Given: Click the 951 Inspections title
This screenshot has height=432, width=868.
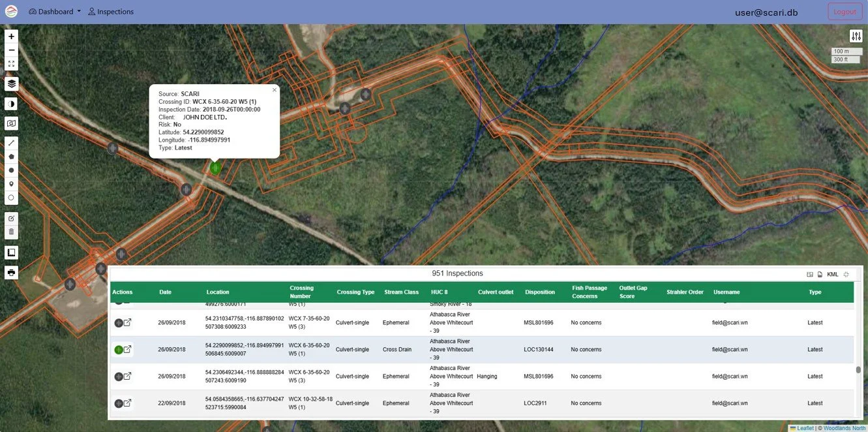Looking at the screenshot, I should [x=457, y=273].
